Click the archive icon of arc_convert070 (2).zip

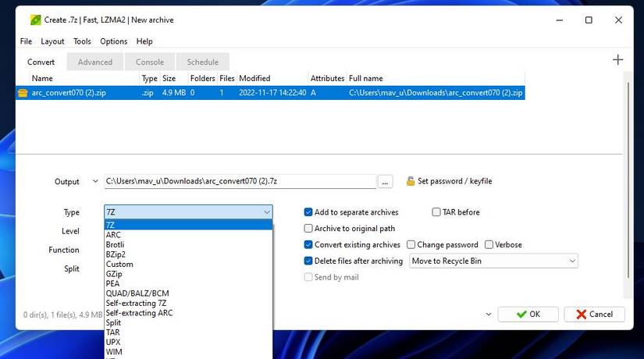click(23, 93)
